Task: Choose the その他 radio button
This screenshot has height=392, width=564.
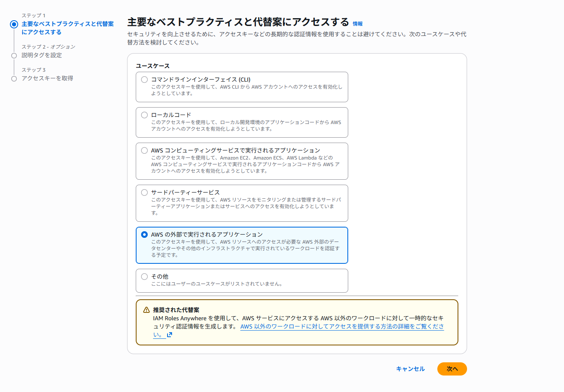Action: tap(144, 277)
